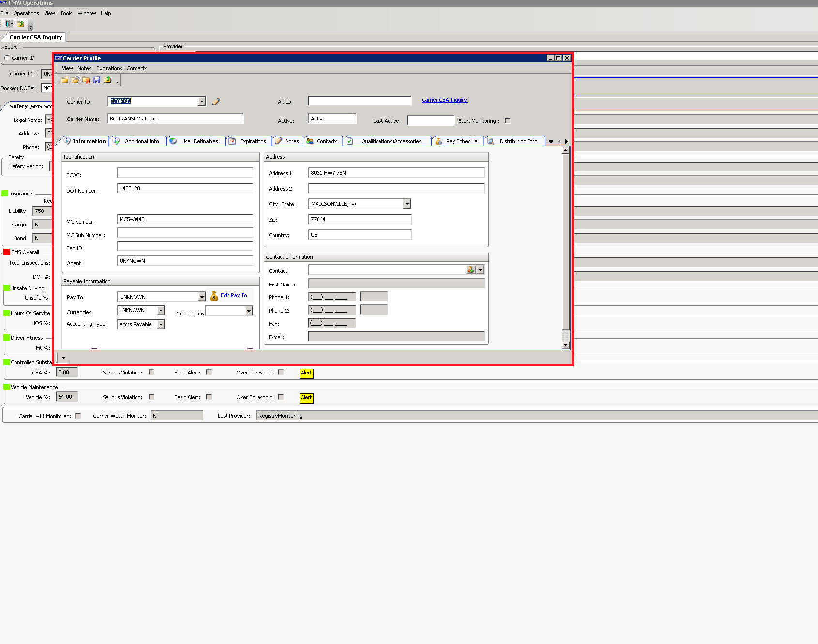Toggle Basic Alert checkbox in CSA % row
Screen dimensions: 818x644
(209, 372)
